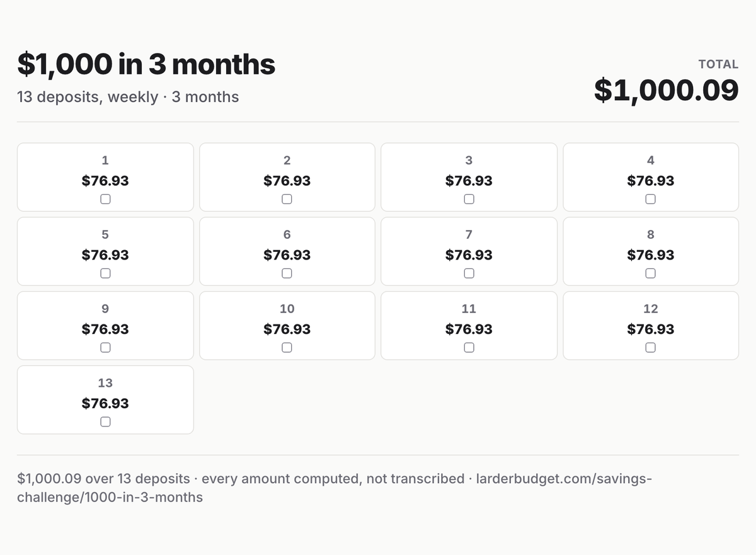The image size is (756, 555).
Task: Click the "$1,000 in 3 months" heading
Action: [x=146, y=64]
